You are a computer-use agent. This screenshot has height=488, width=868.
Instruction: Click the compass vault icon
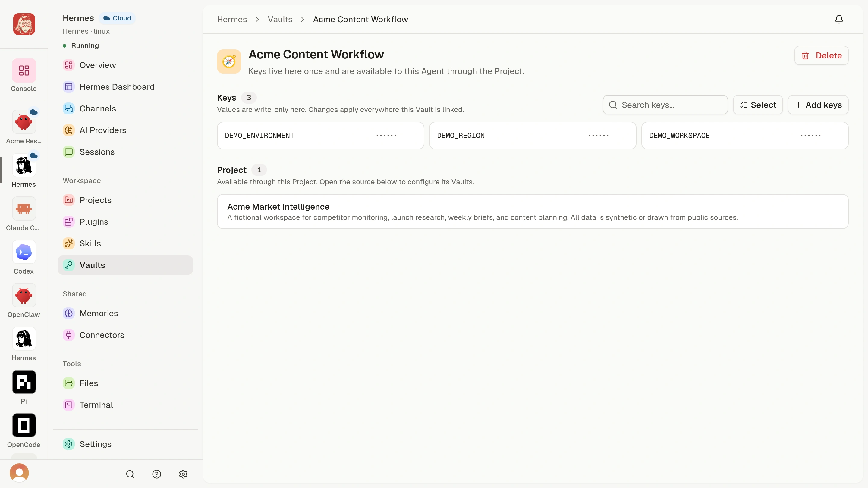[229, 62]
